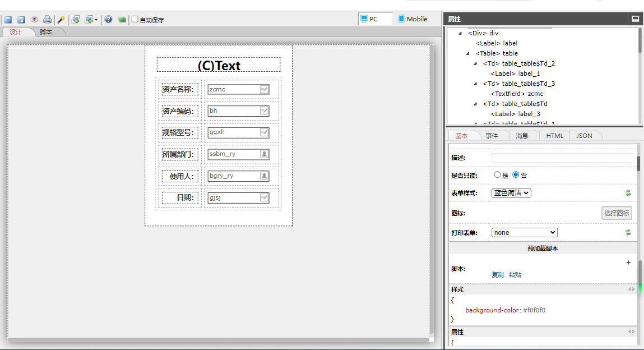Click the person picker icon in ssbm_ry field
The image size is (644, 350).
click(x=264, y=154)
